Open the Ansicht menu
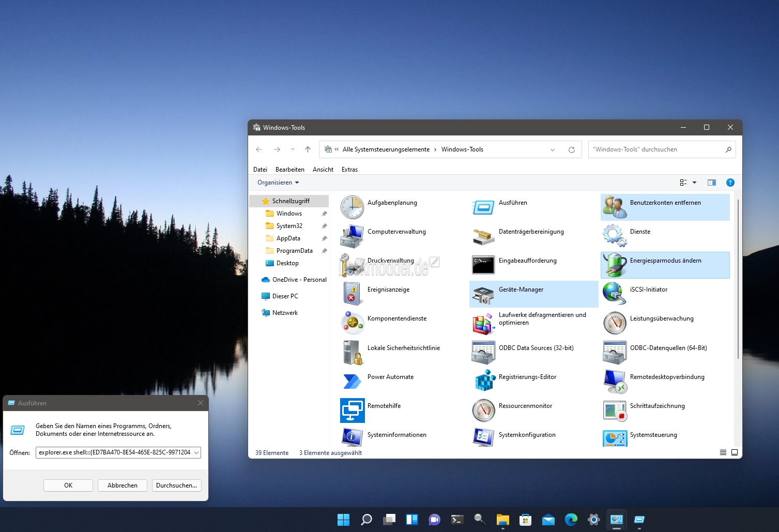The height and width of the screenshot is (532, 779). (323, 170)
